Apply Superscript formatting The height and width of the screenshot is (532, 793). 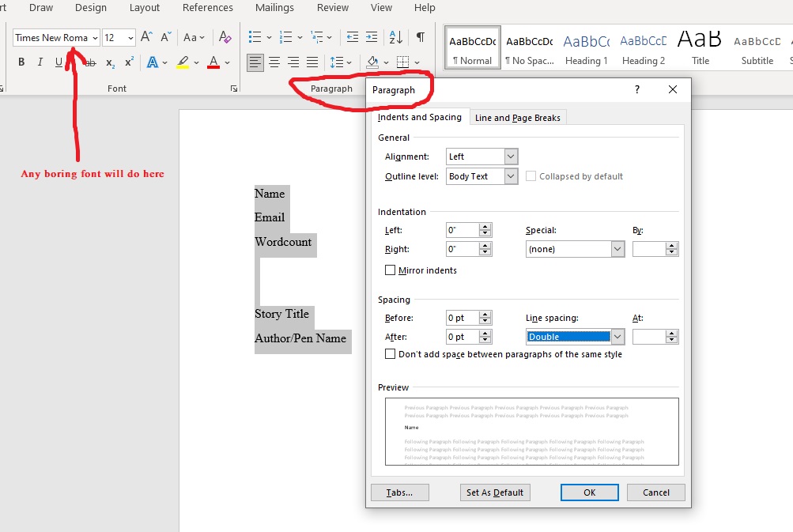[129, 62]
